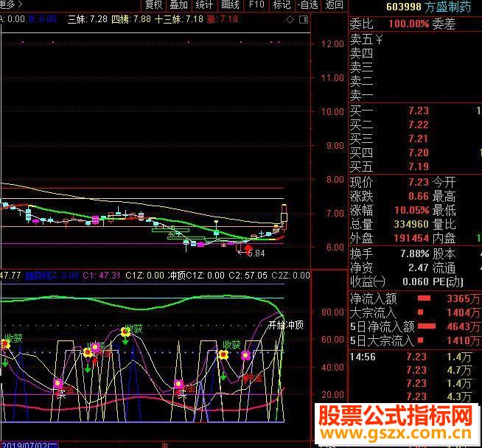Image resolution: width=482 pixels, height=448 pixels.
Task: Click 5日净流入额 4643万 row
Action: coord(415,326)
